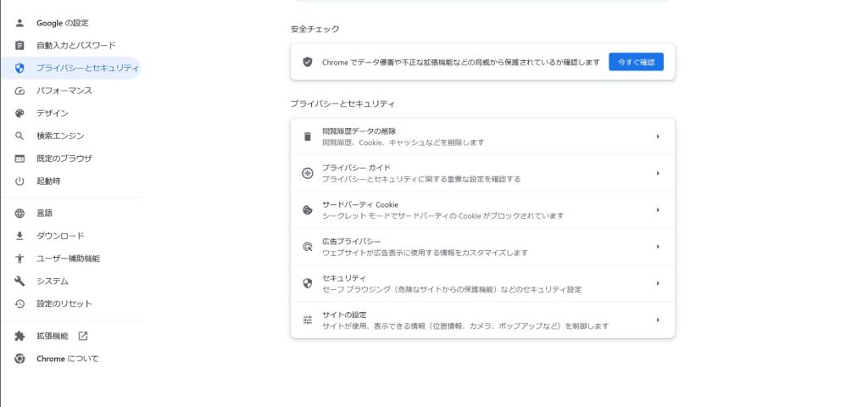Expand the セキュリティ row arrow
The width and height of the screenshot is (868, 407).
[x=658, y=283]
